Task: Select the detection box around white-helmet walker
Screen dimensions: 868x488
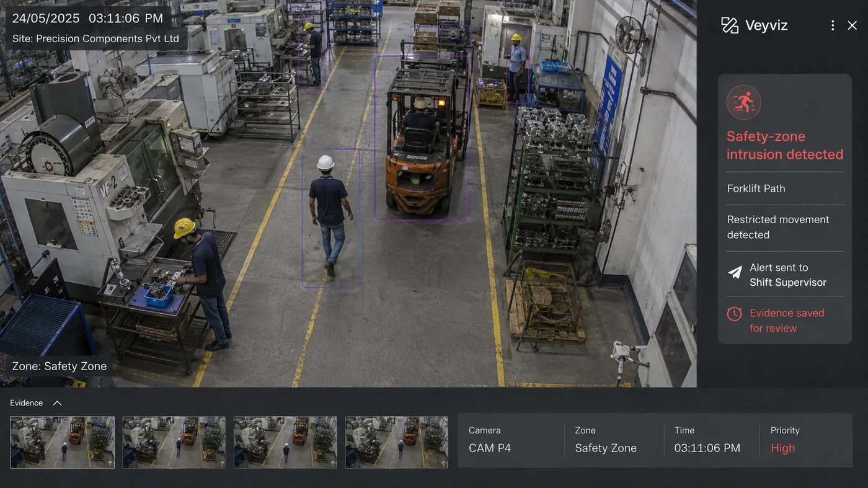Action: point(331,218)
